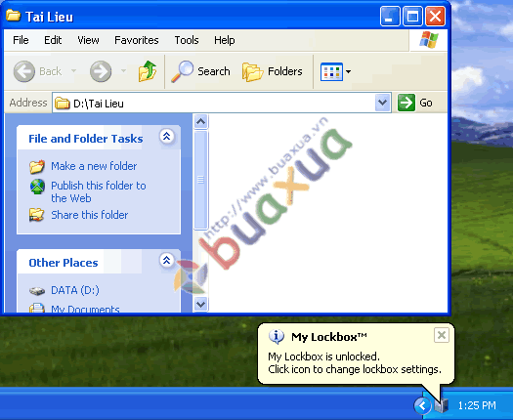Open the Help menu

pos(224,40)
